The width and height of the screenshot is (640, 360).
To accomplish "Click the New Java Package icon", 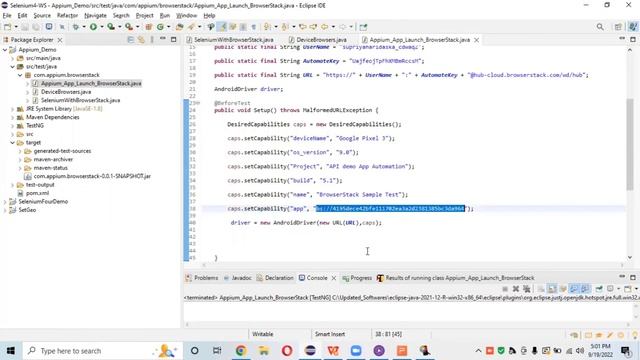I will (149, 27).
